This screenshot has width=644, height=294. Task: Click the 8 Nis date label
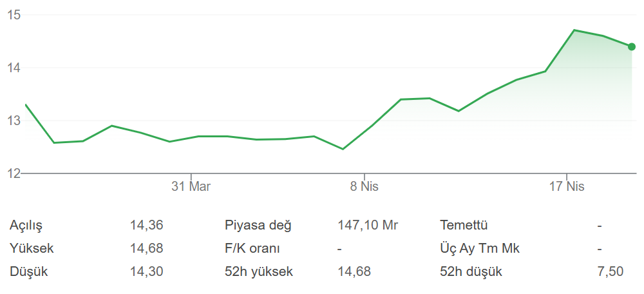pos(364,187)
